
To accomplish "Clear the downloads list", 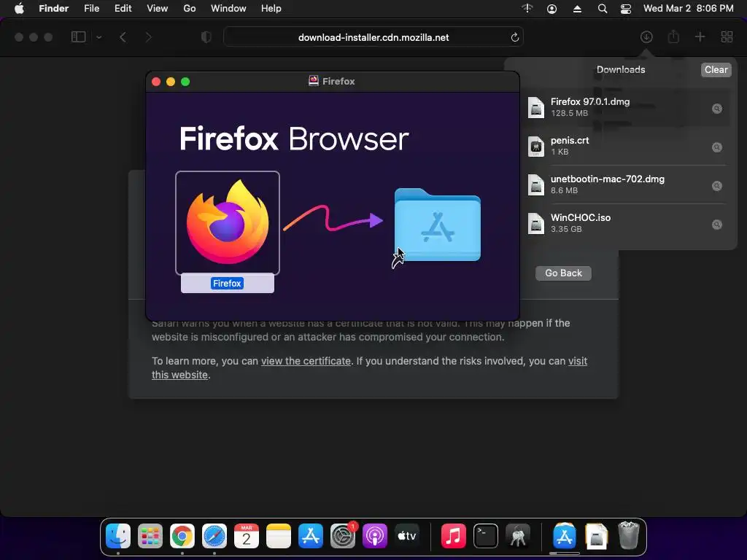I will [716, 69].
